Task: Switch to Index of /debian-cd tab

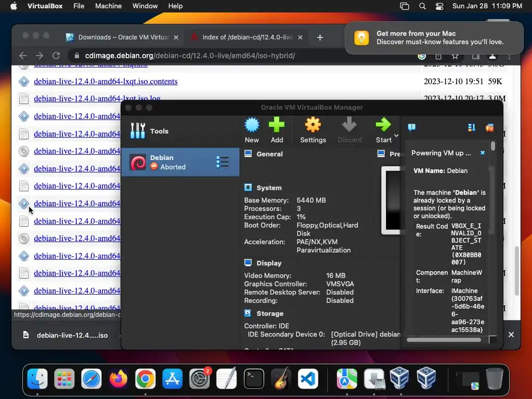Action: pos(246,37)
